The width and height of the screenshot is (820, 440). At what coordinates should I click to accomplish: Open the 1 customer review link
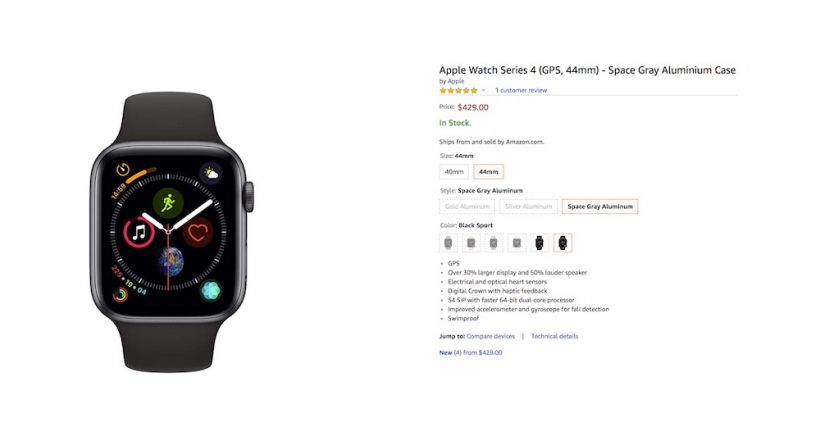(x=521, y=91)
